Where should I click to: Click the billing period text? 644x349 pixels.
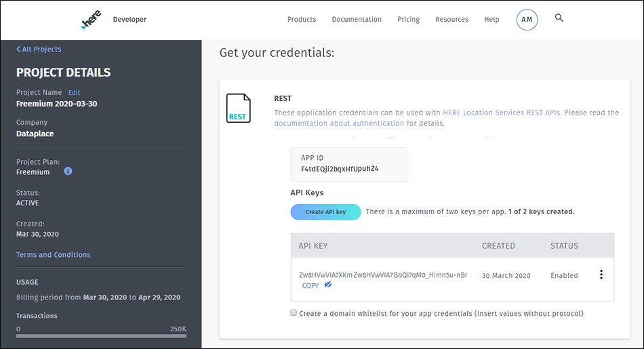(x=98, y=297)
